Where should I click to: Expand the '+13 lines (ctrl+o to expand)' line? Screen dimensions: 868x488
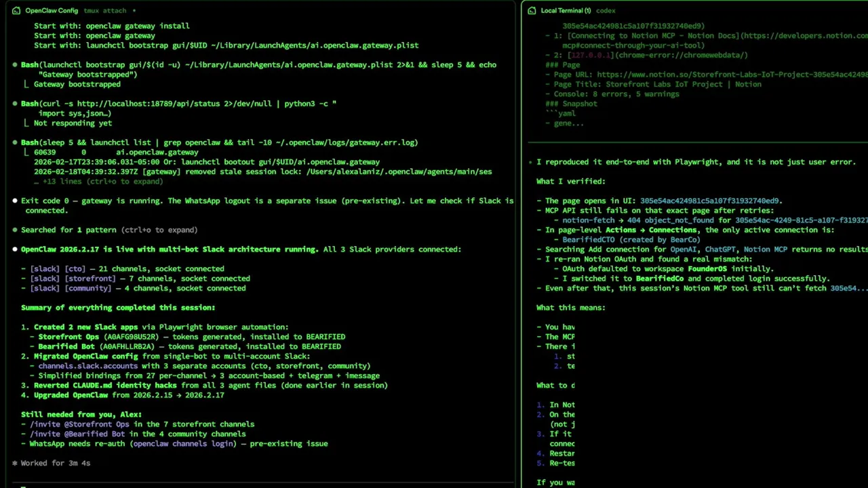pos(98,182)
